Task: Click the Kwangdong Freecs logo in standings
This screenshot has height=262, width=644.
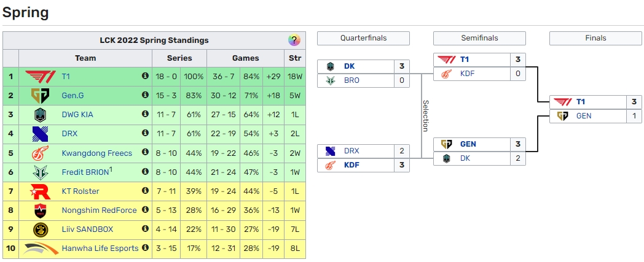Action: [x=41, y=153]
